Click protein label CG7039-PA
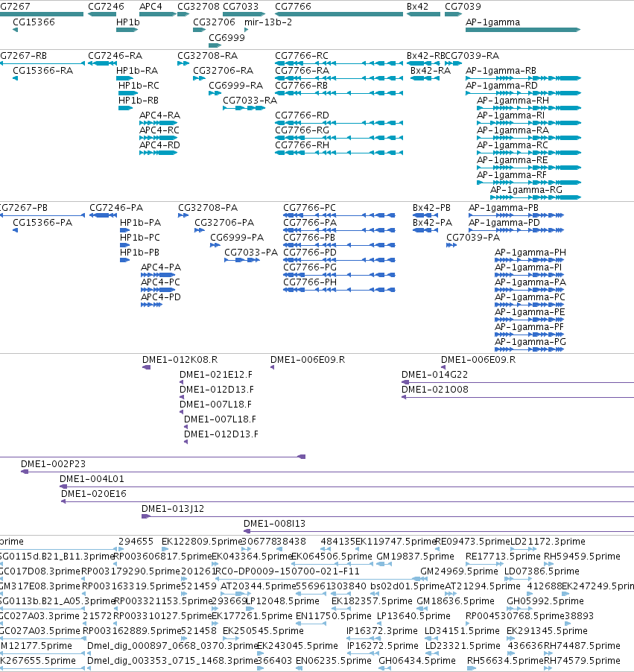The height and width of the screenshot is (672, 634). (473, 238)
